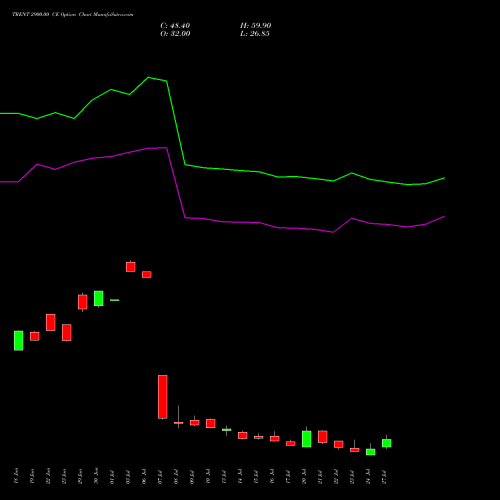Click the 30 Jun date label
Image resolution: width=500 pixels, height=500 pixels.
(x=97, y=476)
